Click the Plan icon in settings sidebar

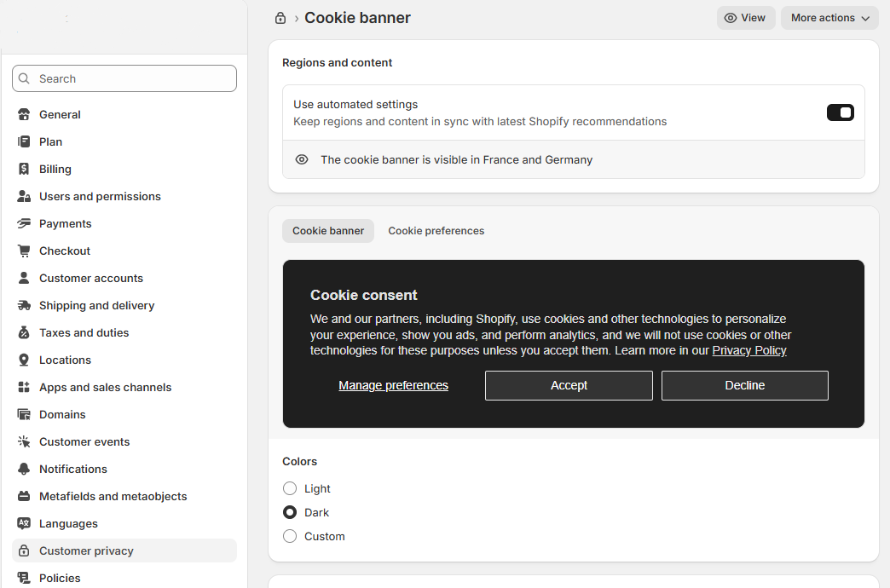24,142
